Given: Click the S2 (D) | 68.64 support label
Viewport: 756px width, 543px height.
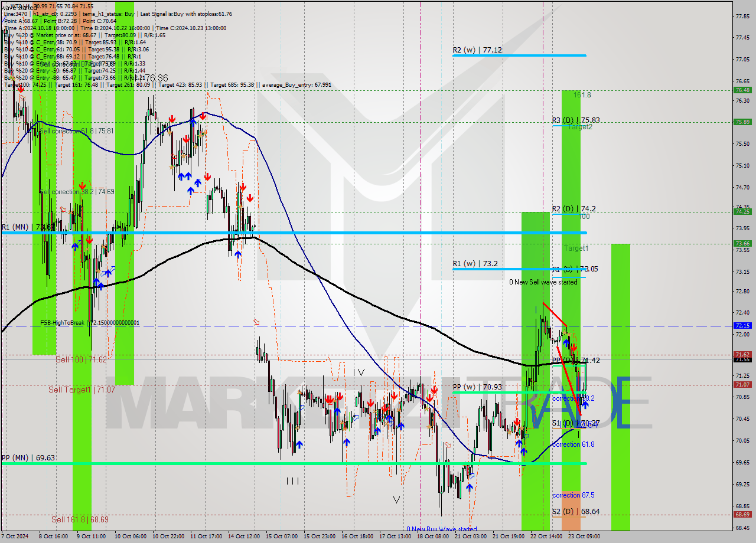Looking at the screenshot, I should click(x=576, y=511).
